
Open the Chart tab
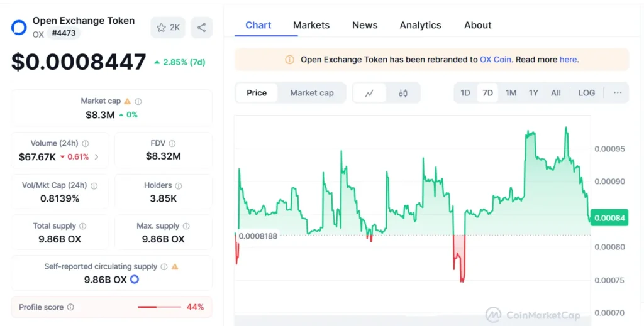tap(258, 25)
